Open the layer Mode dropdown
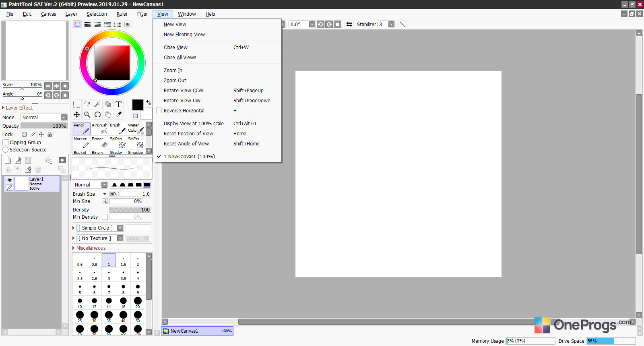The height and width of the screenshot is (346, 644). [44, 118]
